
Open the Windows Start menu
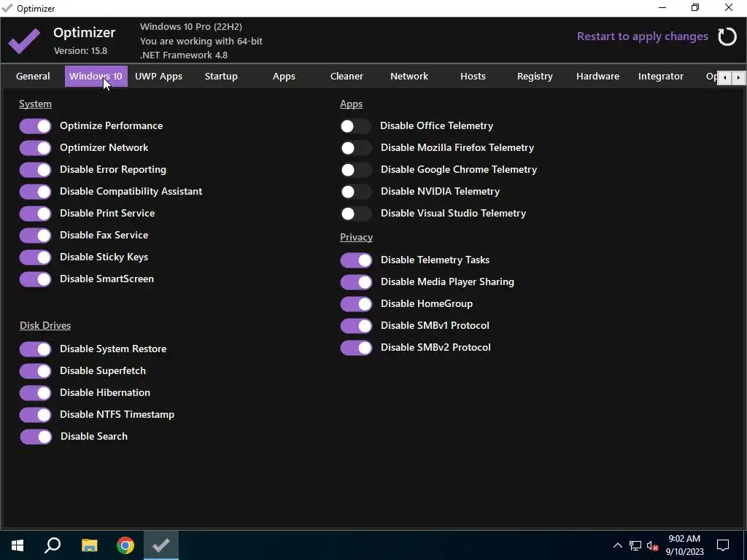(18, 545)
